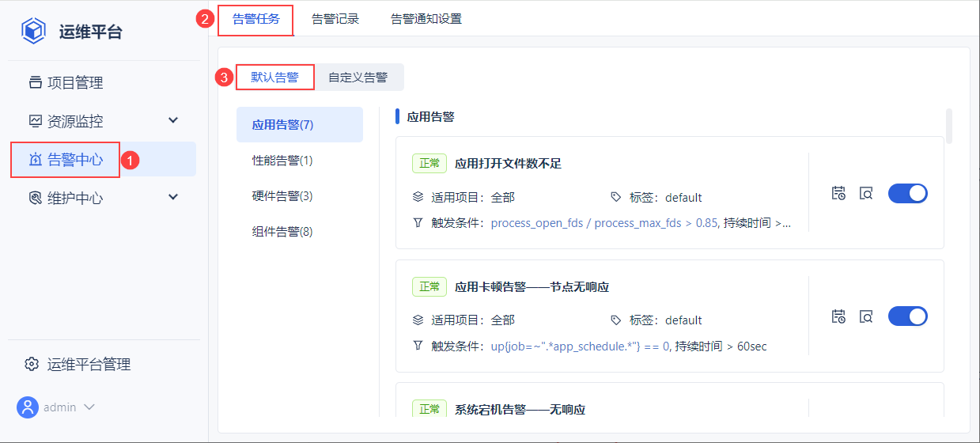Click the 告警中心 alarm bell icon

pos(35,159)
